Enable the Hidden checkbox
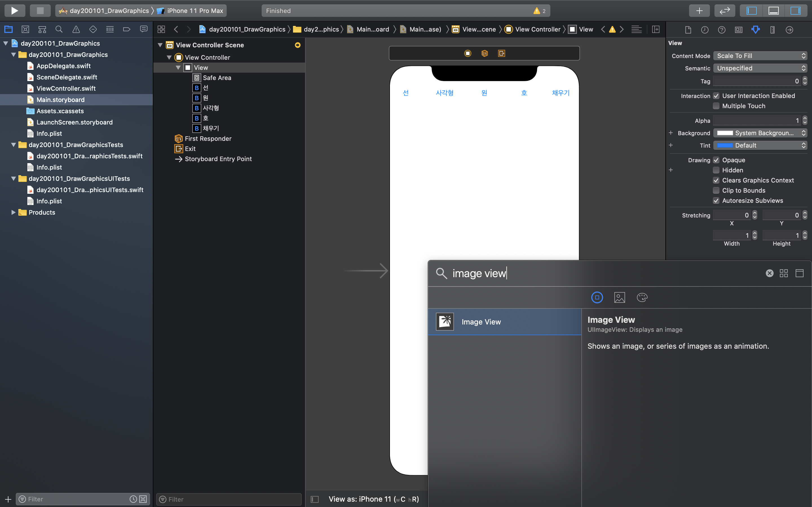Screen dimensions: 812x507 point(716,170)
